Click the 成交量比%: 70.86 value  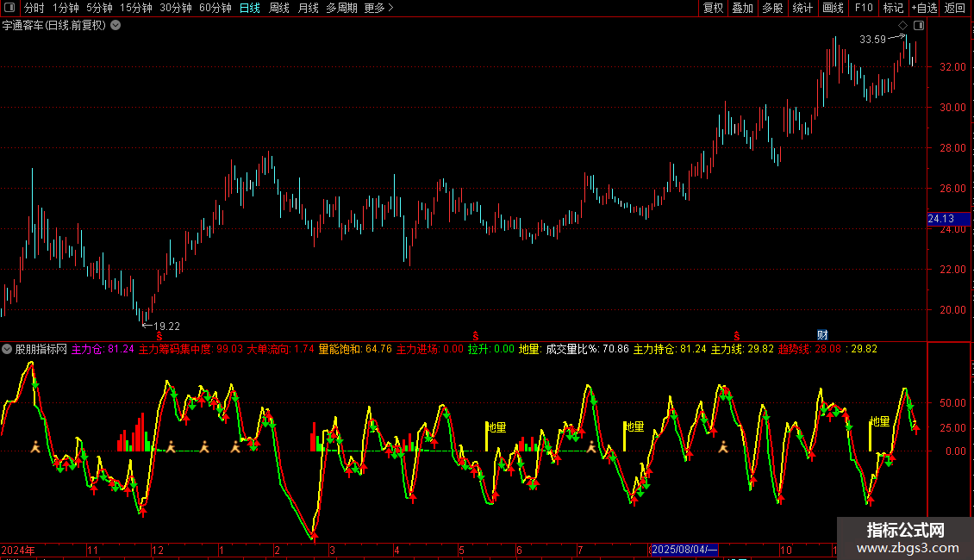click(588, 349)
